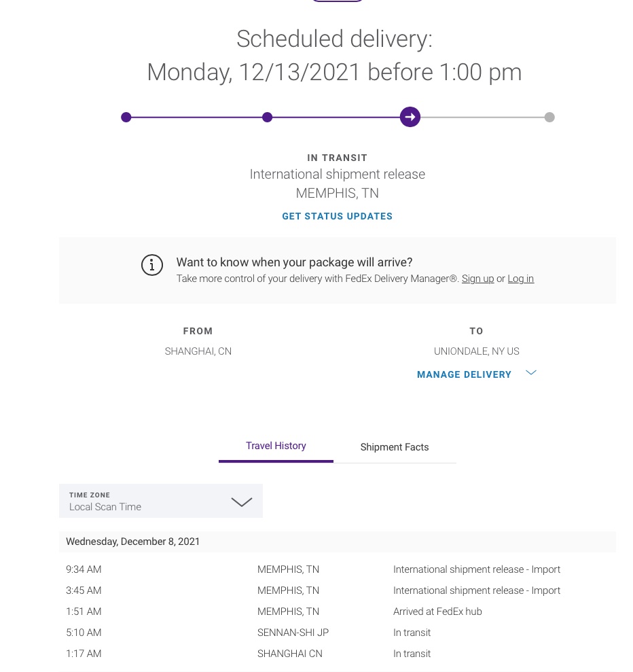Click the in-transit arrow progress marker

pos(410,117)
